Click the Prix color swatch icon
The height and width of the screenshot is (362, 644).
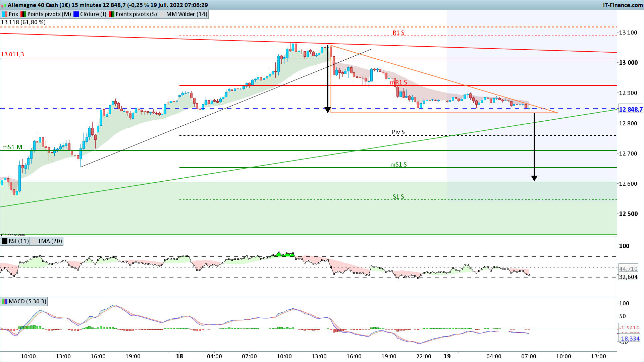coord(4,14)
